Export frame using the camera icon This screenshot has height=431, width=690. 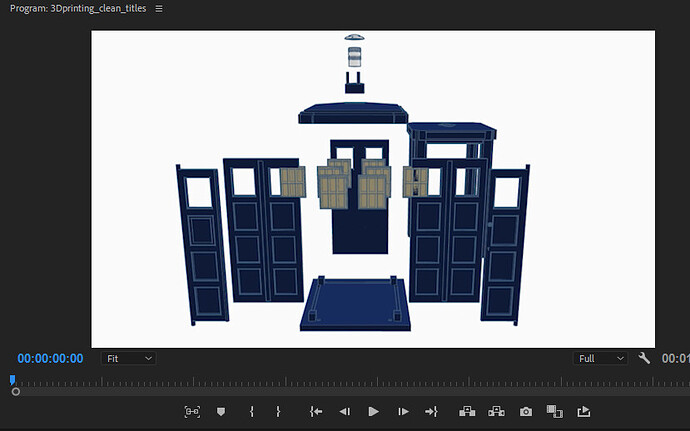coord(526,411)
